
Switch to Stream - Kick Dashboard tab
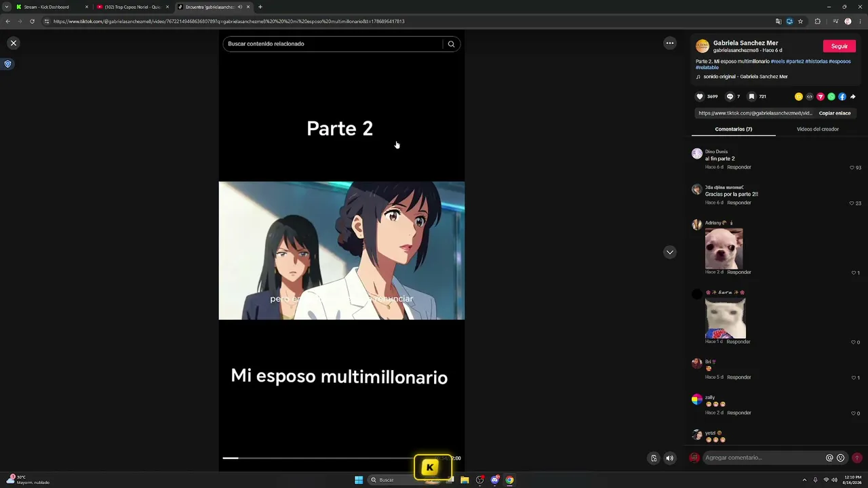coord(52,7)
